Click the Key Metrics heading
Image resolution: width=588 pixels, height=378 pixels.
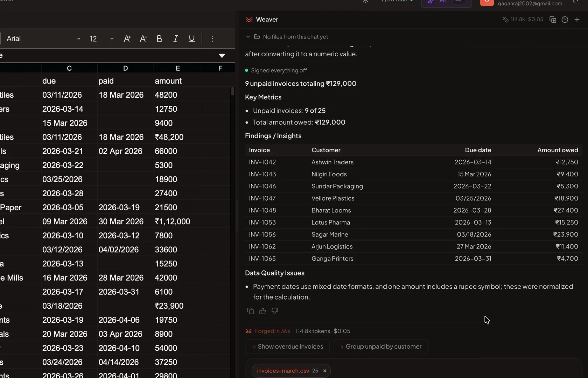[x=263, y=97]
